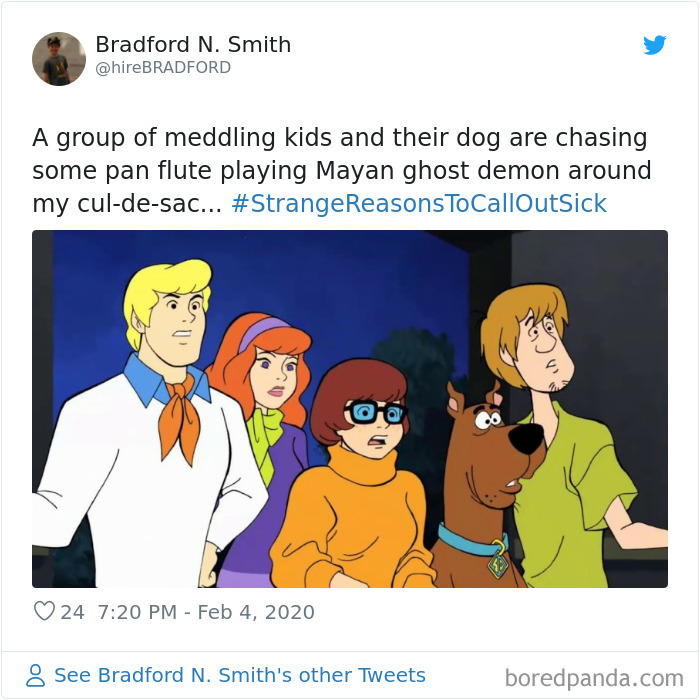
Task: Click the tweet's body text about meddling kids
Action: click(x=342, y=170)
